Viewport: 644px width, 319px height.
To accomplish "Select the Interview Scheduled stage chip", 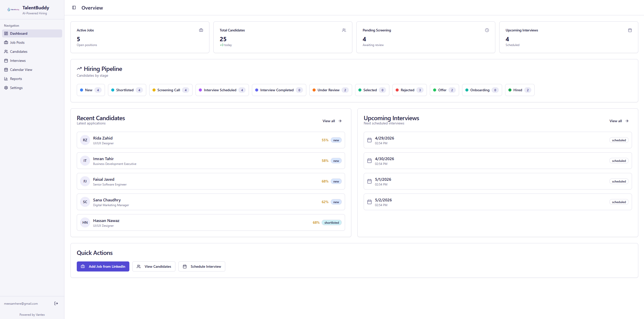I will (x=222, y=90).
